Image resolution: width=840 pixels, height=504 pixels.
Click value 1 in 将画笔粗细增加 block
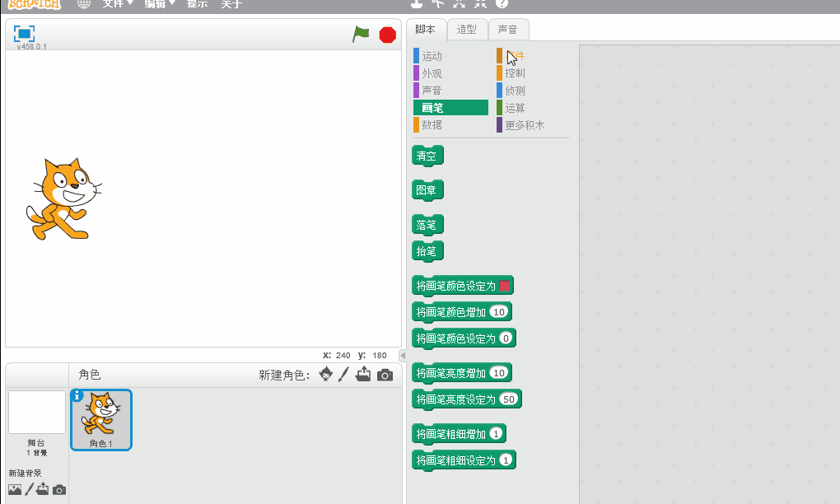click(x=496, y=433)
